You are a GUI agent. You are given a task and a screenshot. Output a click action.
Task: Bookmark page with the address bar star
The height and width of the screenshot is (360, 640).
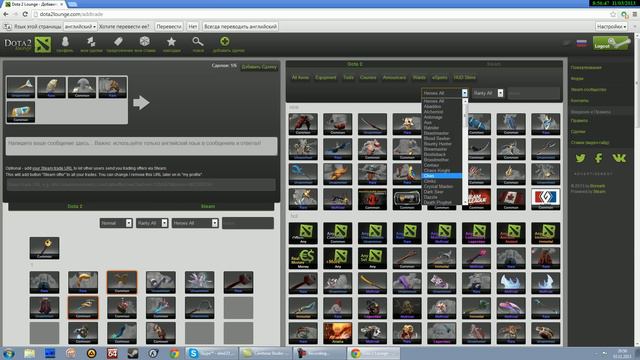pos(613,14)
